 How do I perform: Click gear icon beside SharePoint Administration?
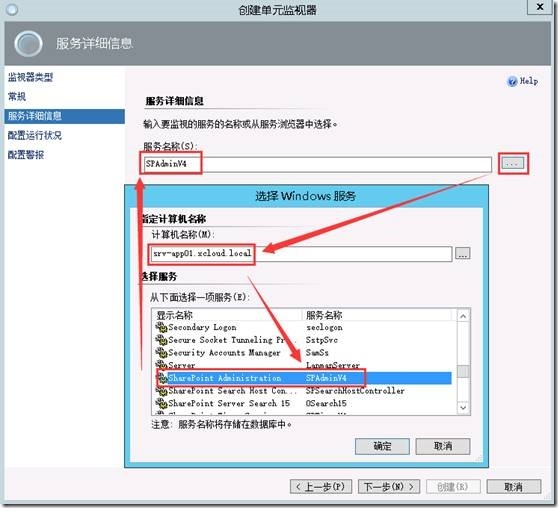click(162, 378)
